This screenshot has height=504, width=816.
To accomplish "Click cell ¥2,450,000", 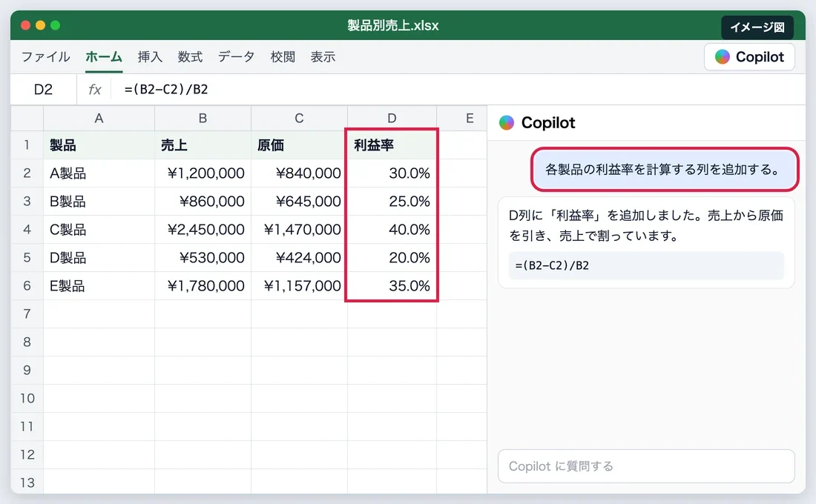I will (203, 229).
